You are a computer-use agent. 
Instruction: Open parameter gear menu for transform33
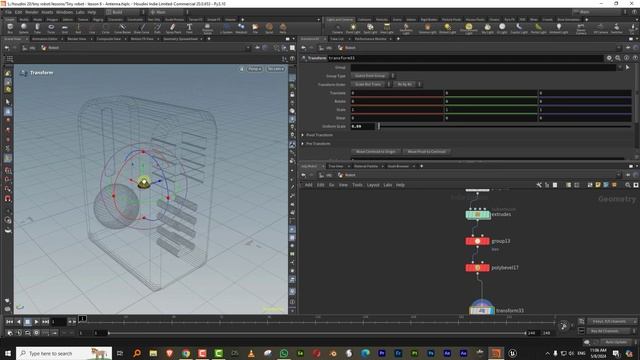coord(609,58)
